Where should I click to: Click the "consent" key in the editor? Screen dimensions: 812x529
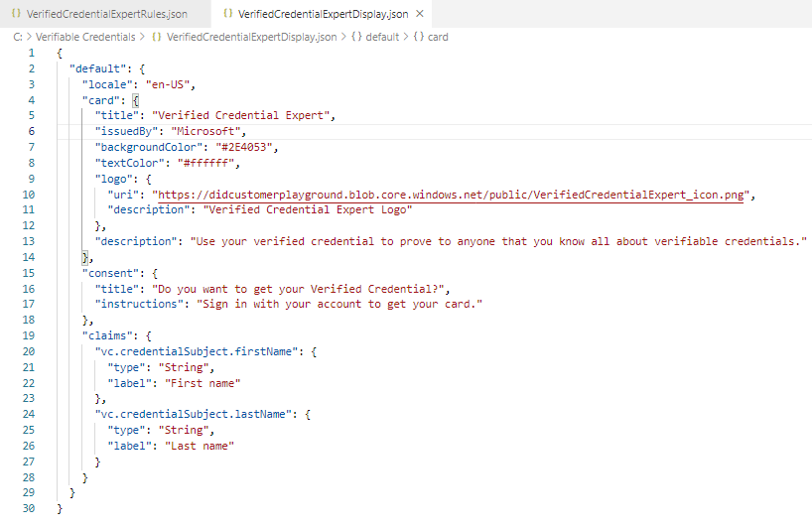point(109,274)
